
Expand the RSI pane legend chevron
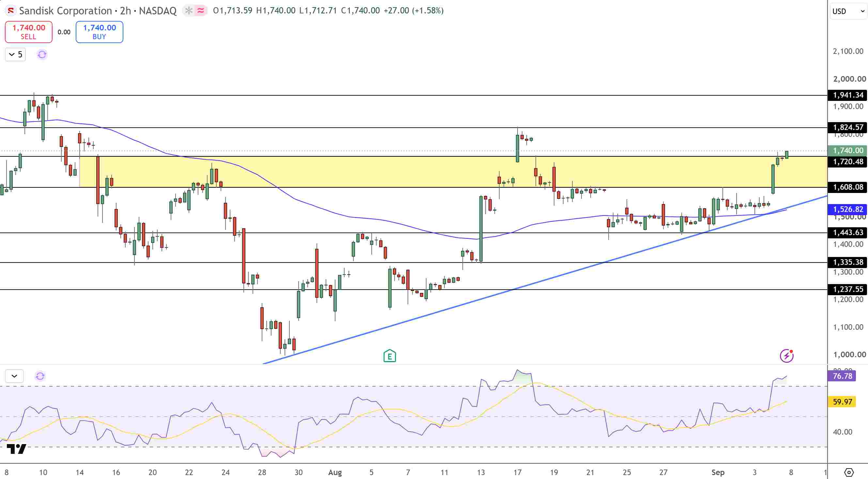point(14,376)
